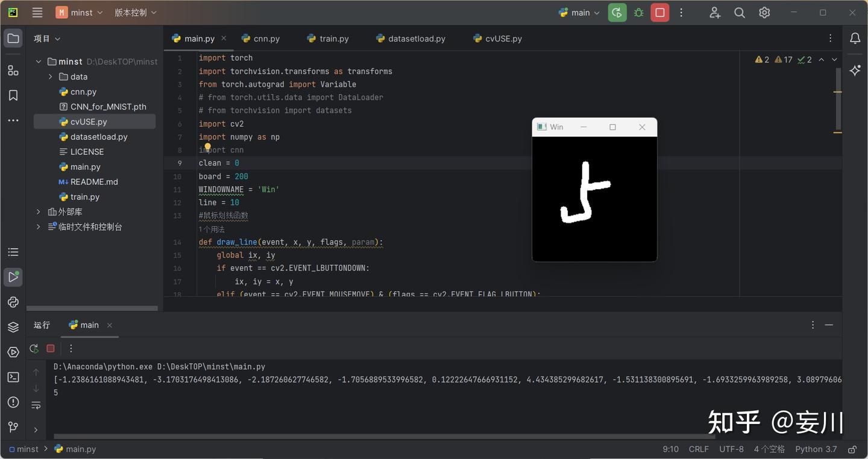Stop the running process with red square
Viewport: 868px width, 459px height.
pos(660,13)
